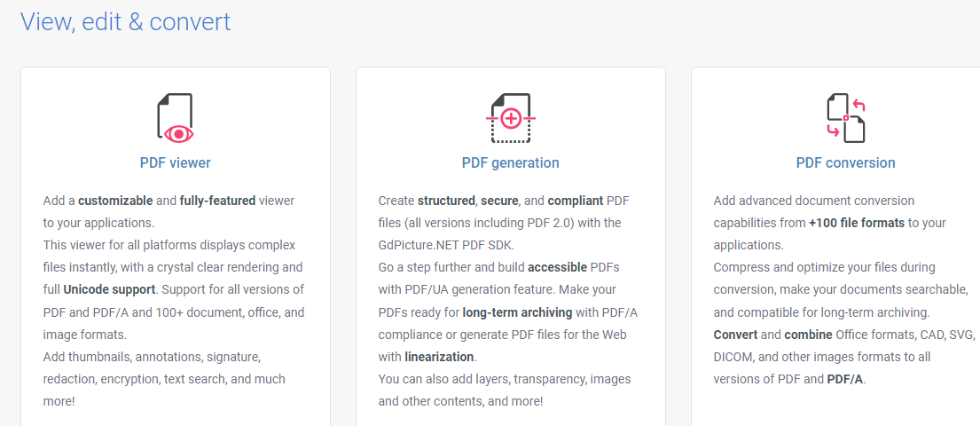Open the PDF viewer title link

coord(176,162)
